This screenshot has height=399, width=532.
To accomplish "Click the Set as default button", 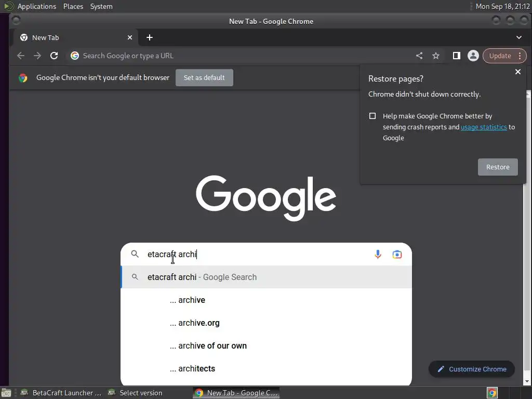I will (x=204, y=78).
